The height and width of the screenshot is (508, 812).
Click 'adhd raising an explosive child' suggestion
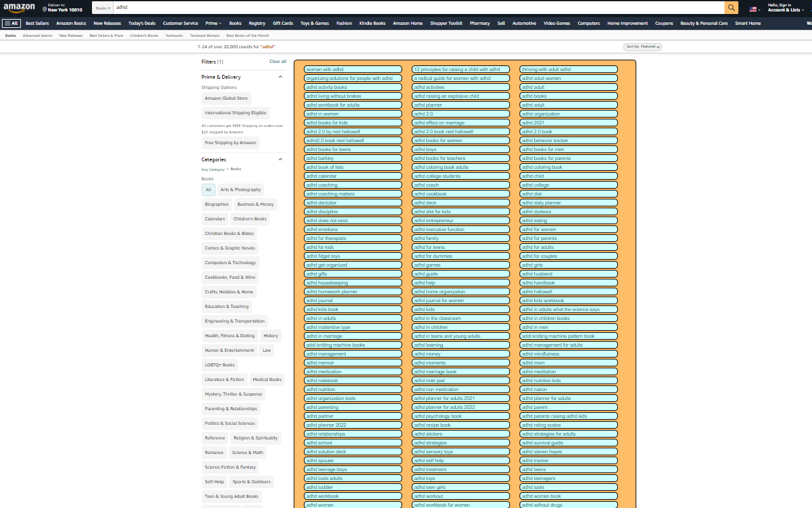click(x=461, y=96)
